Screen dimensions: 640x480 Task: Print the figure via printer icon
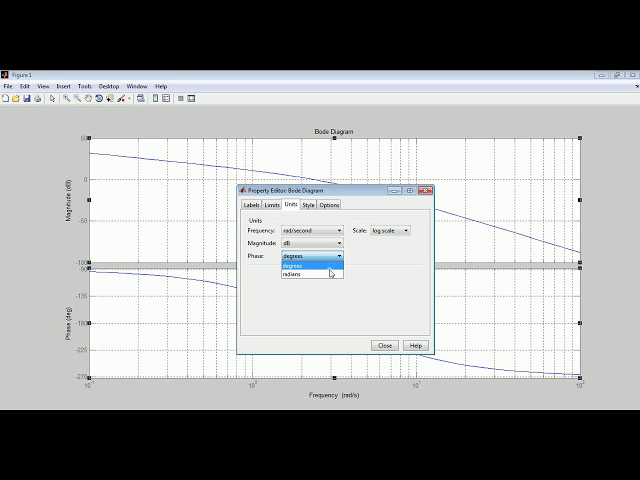pyautogui.click(x=38, y=98)
